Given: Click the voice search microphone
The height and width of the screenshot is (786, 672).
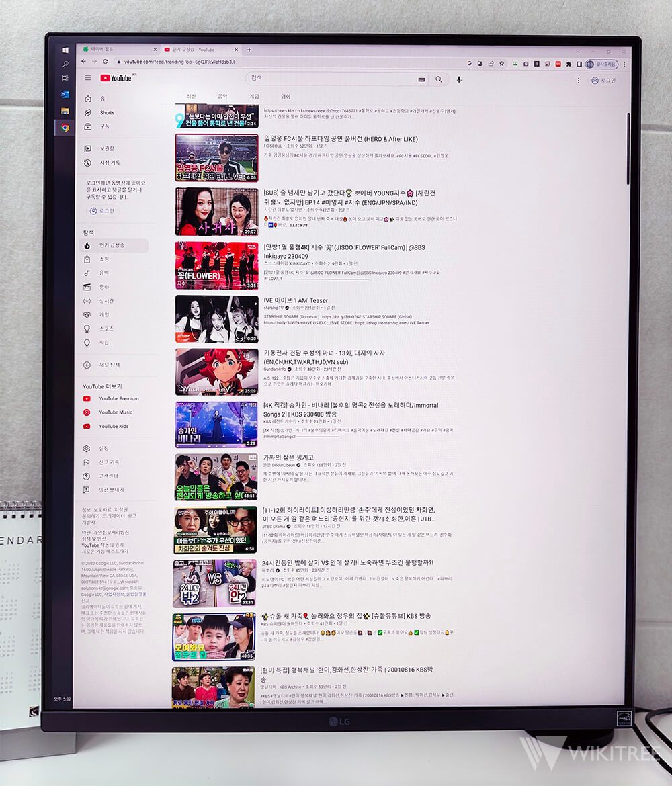Looking at the screenshot, I should tap(459, 79).
